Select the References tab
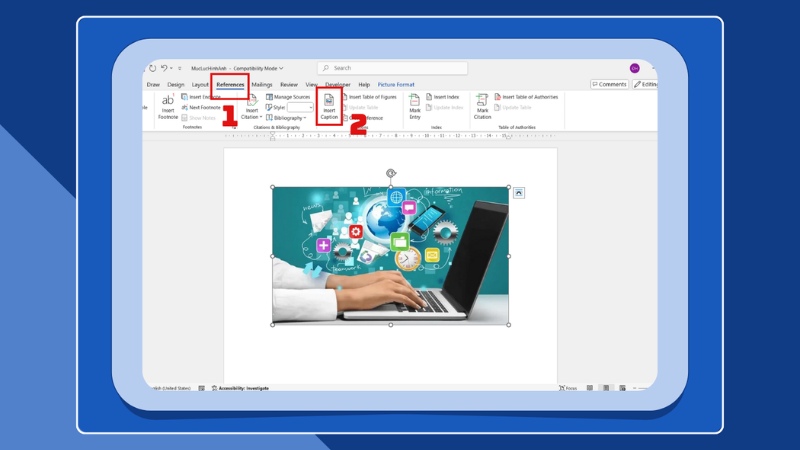 [230, 85]
